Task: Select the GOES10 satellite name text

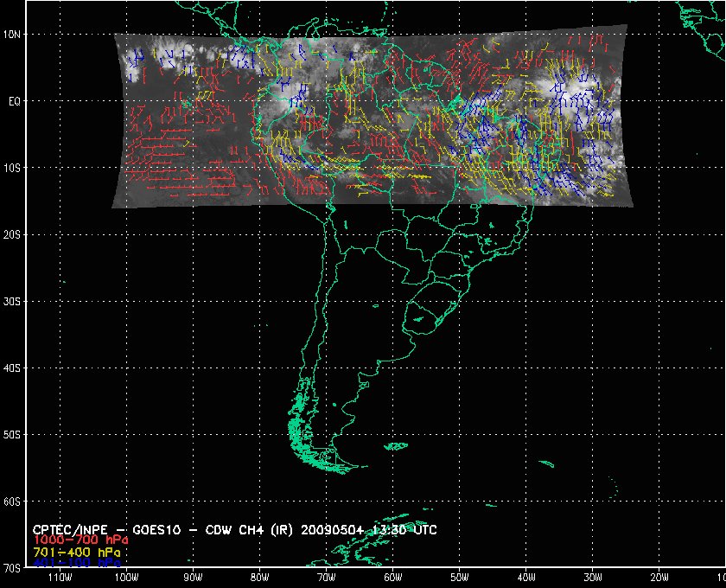Action: 156,530
